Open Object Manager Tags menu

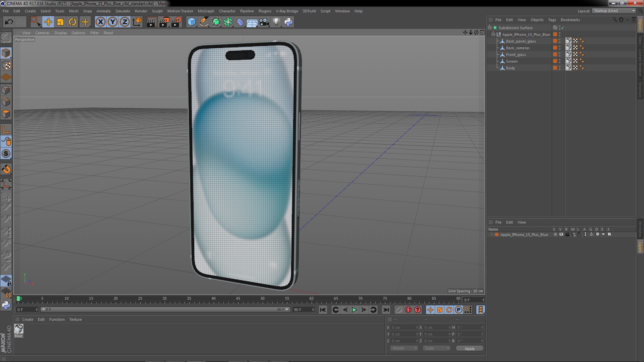click(552, 20)
